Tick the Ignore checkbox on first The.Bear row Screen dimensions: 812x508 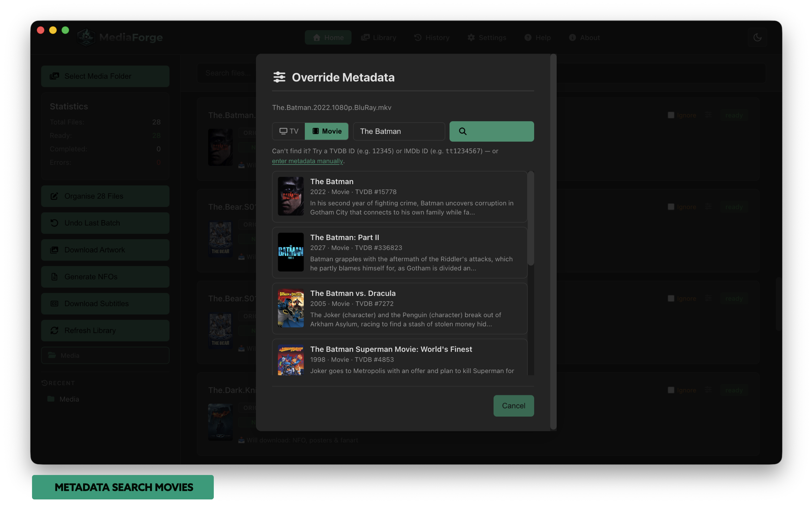click(671, 207)
